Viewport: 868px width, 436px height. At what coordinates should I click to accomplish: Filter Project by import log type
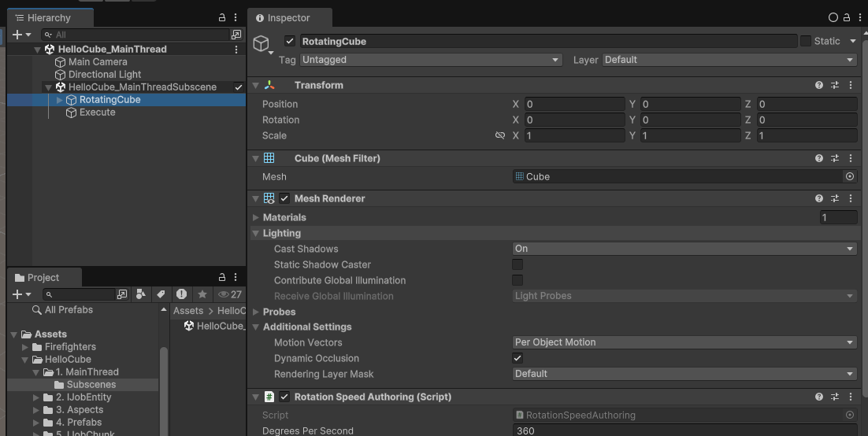pyautogui.click(x=182, y=294)
